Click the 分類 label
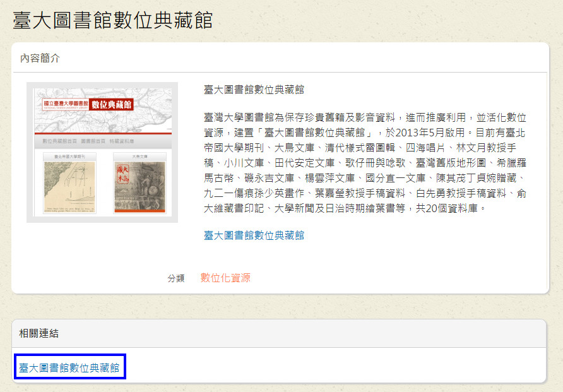563x392 pixels. pyautogui.click(x=176, y=278)
